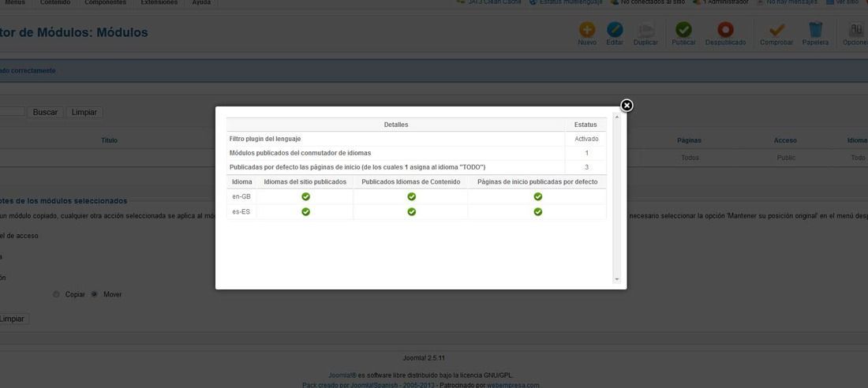
Task: Close the multilanguage status popup
Action: [x=626, y=105]
